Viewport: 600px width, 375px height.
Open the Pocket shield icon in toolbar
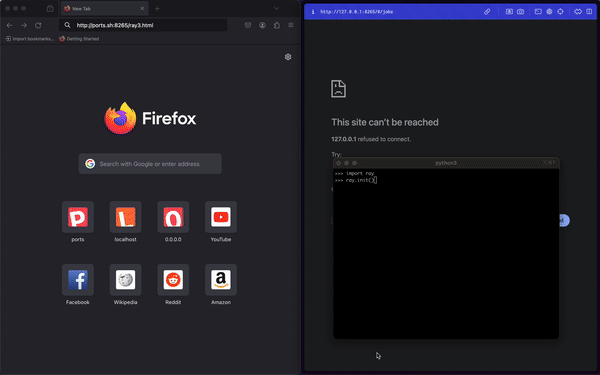pos(248,25)
